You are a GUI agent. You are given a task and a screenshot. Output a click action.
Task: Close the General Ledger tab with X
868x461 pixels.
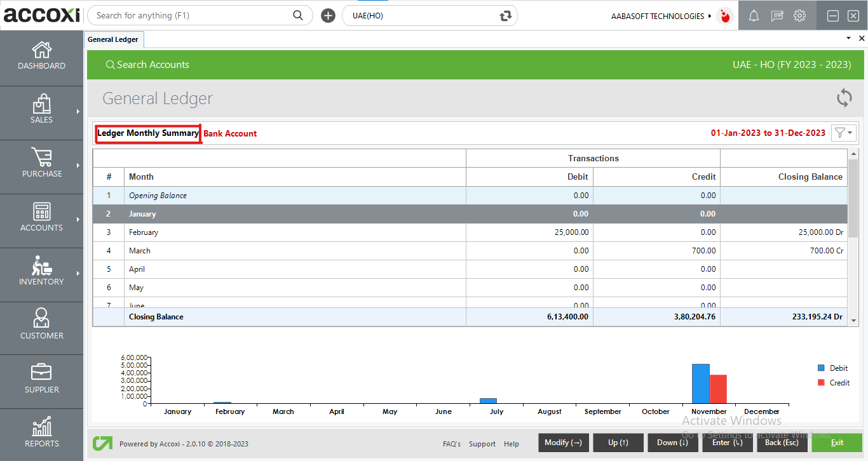[x=862, y=39]
